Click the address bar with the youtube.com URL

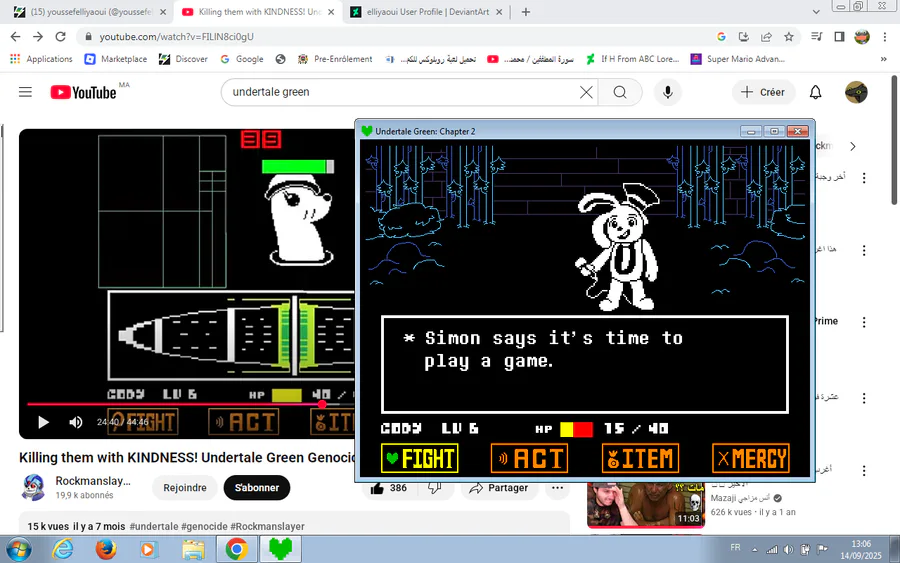click(x=396, y=37)
